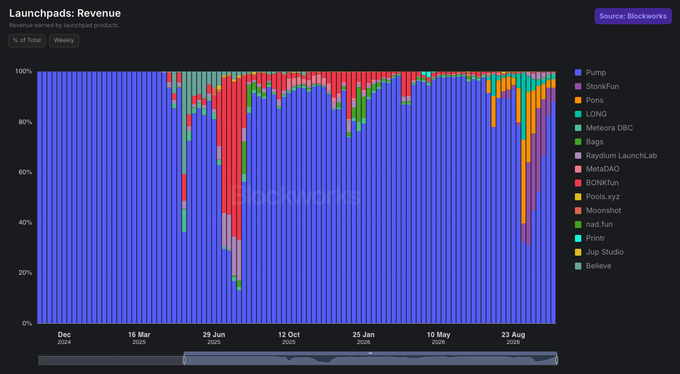Click the Raydium LaunchLab legend label
Viewport: 680px width, 374px height.
pyautogui.click(x=621, y=155)
